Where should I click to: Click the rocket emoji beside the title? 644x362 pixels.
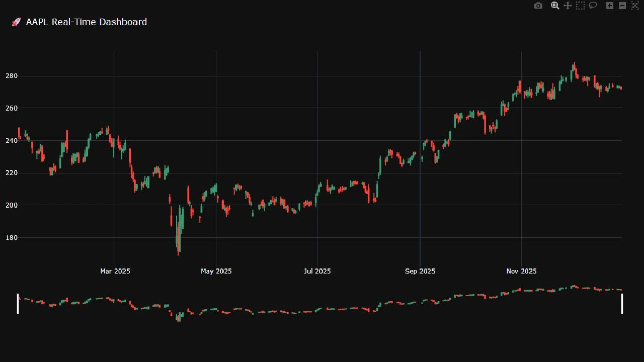[x=16, y=22]
